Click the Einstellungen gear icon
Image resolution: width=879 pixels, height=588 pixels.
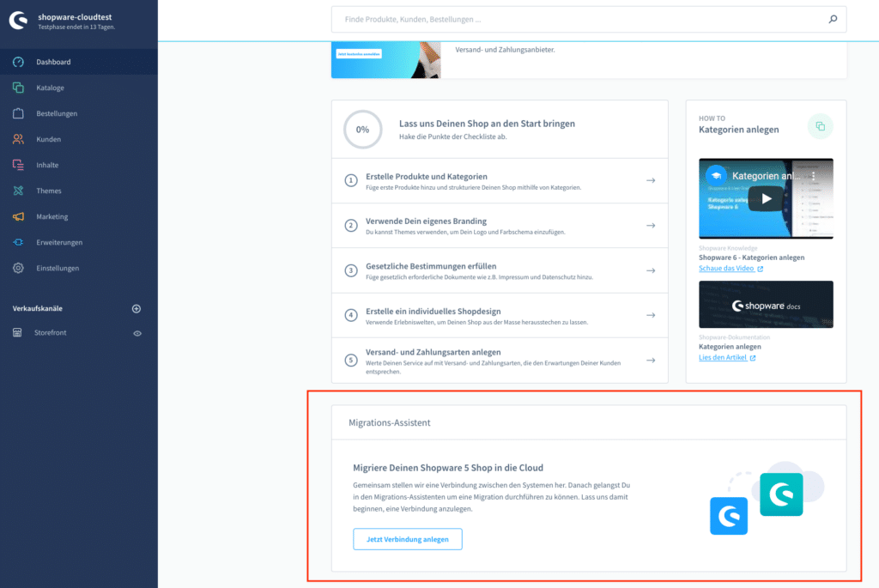pyautogui.click(x=19, y=268)
